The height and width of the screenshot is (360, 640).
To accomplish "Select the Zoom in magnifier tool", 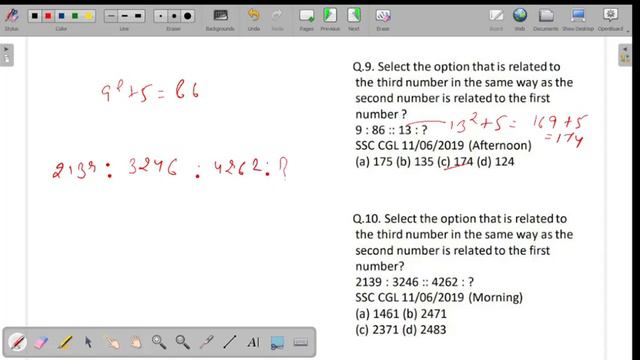I will [159, 342].
